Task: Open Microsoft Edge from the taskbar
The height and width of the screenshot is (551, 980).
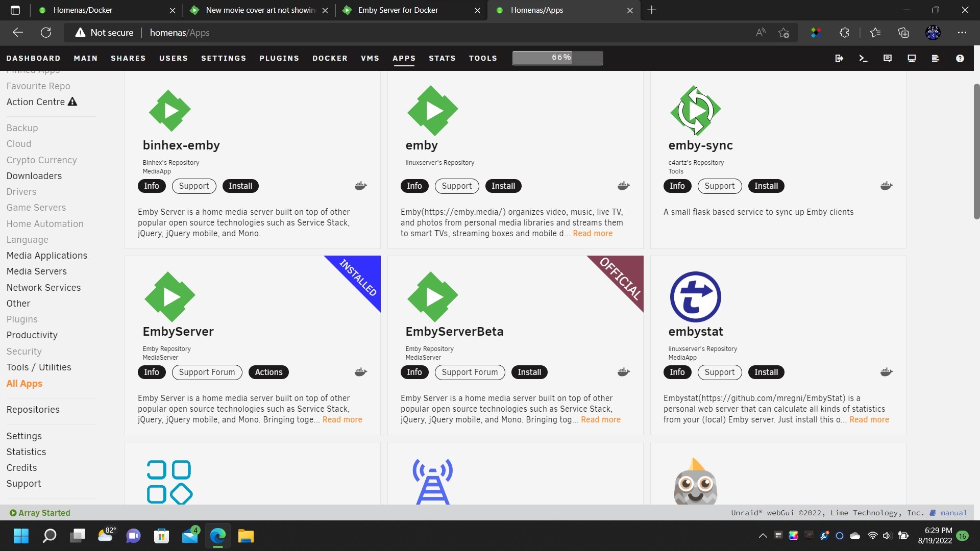Action: click(x=218, y=536)
